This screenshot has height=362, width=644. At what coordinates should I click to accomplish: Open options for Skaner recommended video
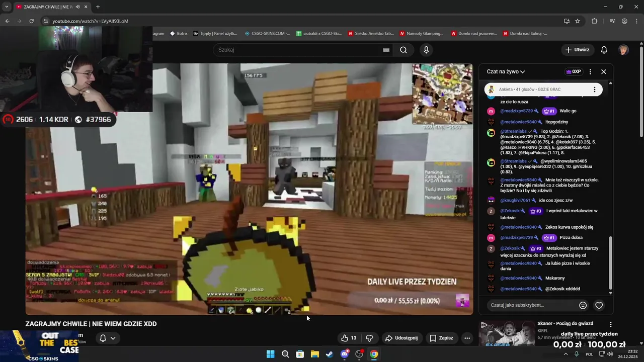[x=611, y=325]
